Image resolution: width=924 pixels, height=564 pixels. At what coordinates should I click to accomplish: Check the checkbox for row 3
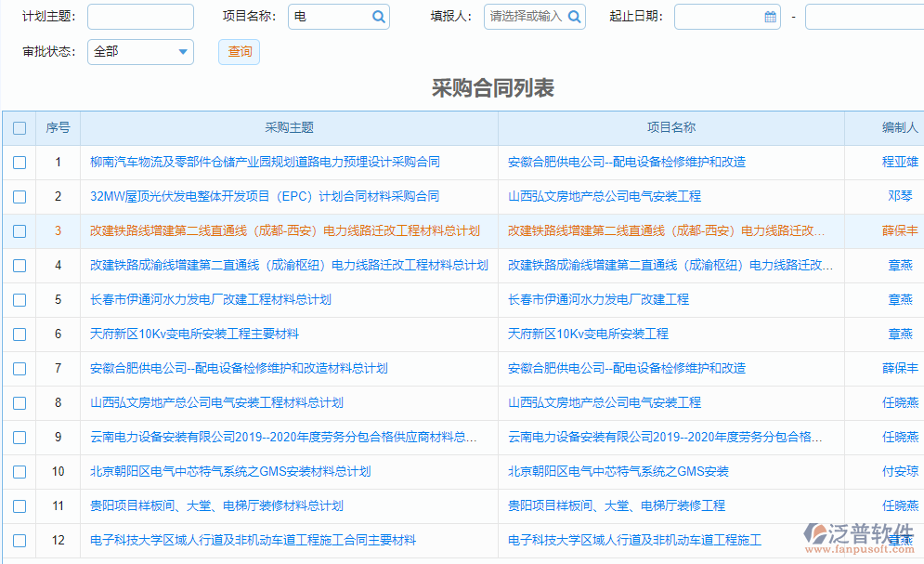click(19, 230)
